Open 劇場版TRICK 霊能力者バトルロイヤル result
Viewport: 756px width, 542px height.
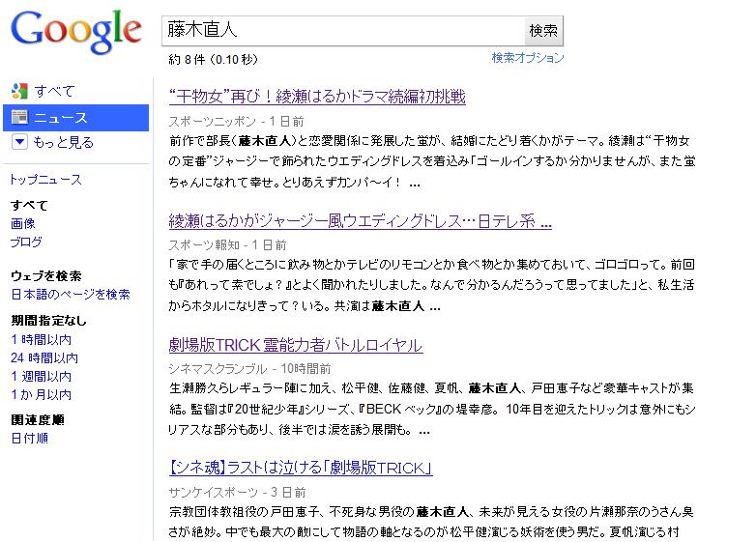(296, 345)
